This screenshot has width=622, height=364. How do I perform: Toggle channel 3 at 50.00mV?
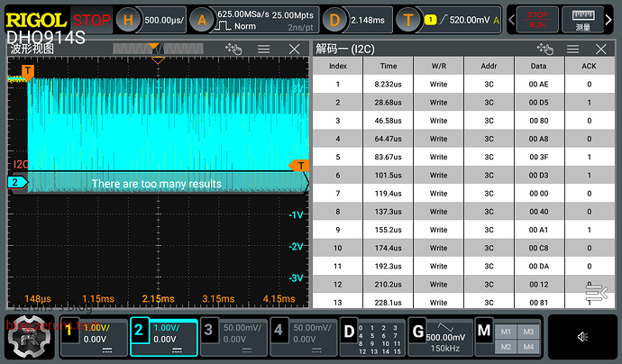point(233,336)
